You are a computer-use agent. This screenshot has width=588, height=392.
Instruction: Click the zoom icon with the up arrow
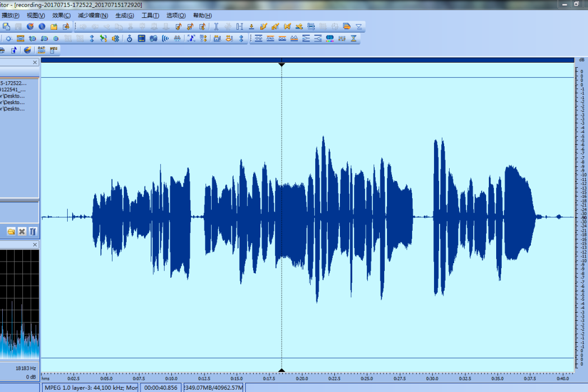point(32,38)
